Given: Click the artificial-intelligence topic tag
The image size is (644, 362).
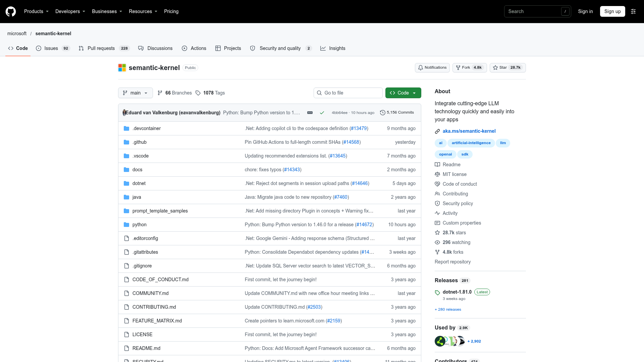Looking at the screenshot, I should click(471, 143).
